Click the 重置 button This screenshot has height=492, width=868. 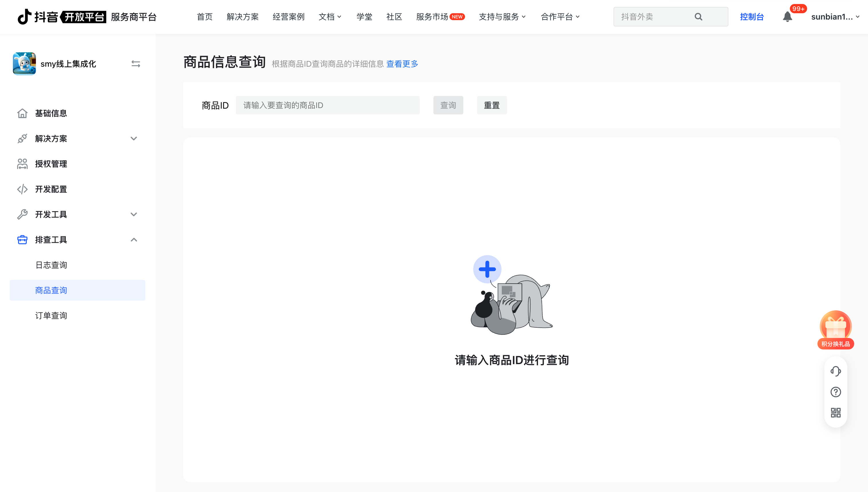pos(491,105)
